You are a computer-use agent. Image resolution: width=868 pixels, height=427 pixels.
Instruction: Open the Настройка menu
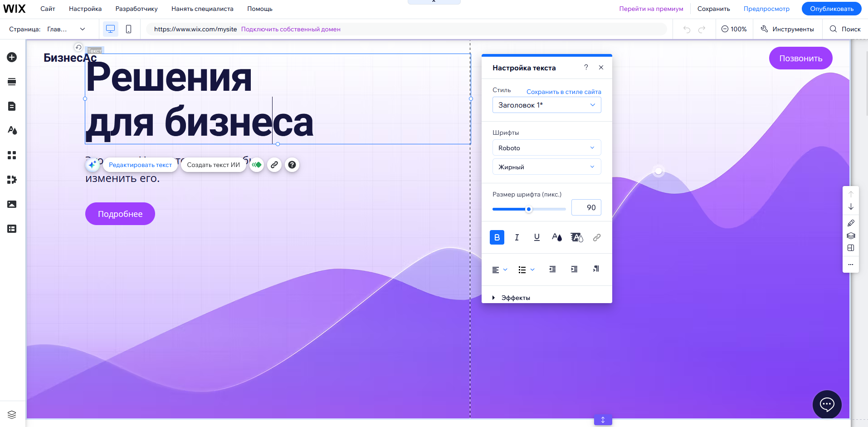pos(85,8)
